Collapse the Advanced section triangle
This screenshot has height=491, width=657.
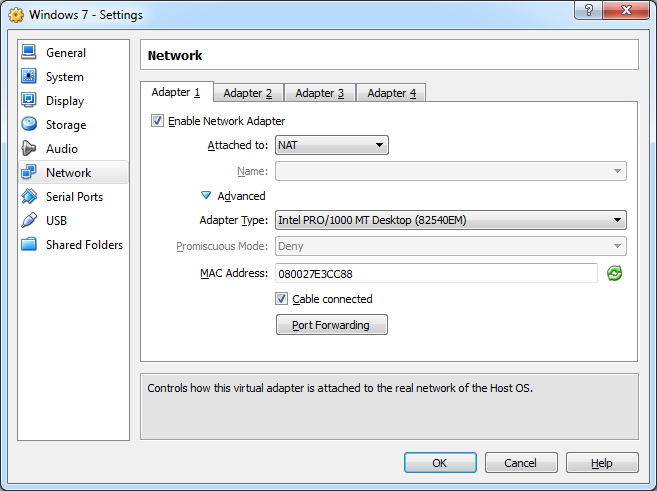tap(206, 196)
